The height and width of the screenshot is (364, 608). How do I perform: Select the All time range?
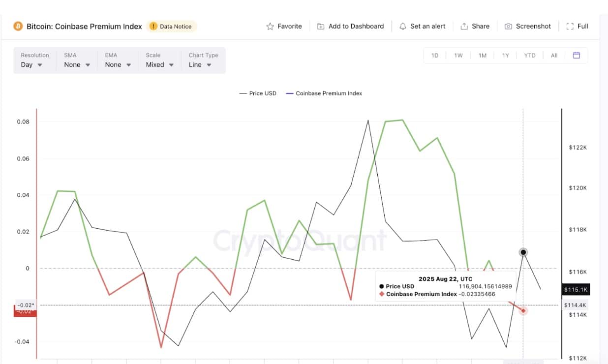click(x=554, y=56)
